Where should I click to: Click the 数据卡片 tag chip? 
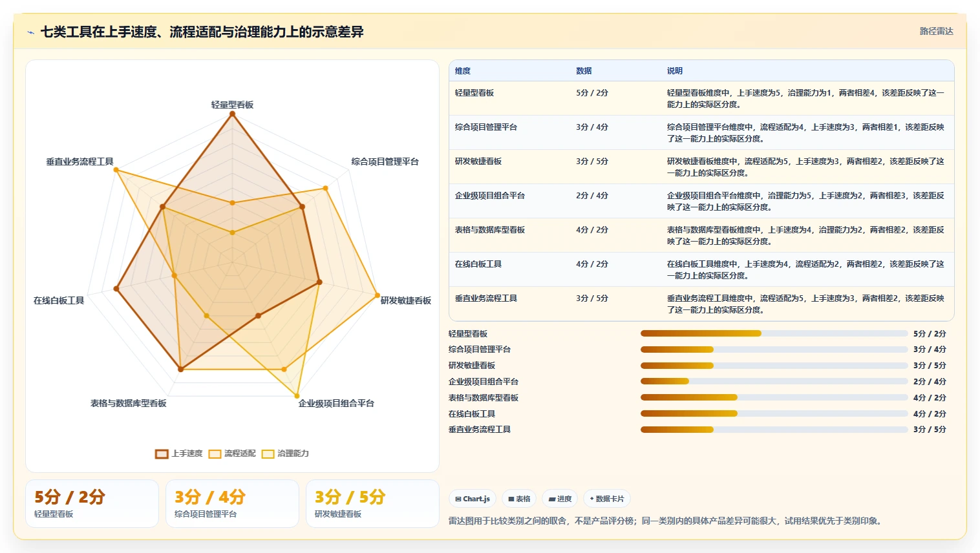607,499
